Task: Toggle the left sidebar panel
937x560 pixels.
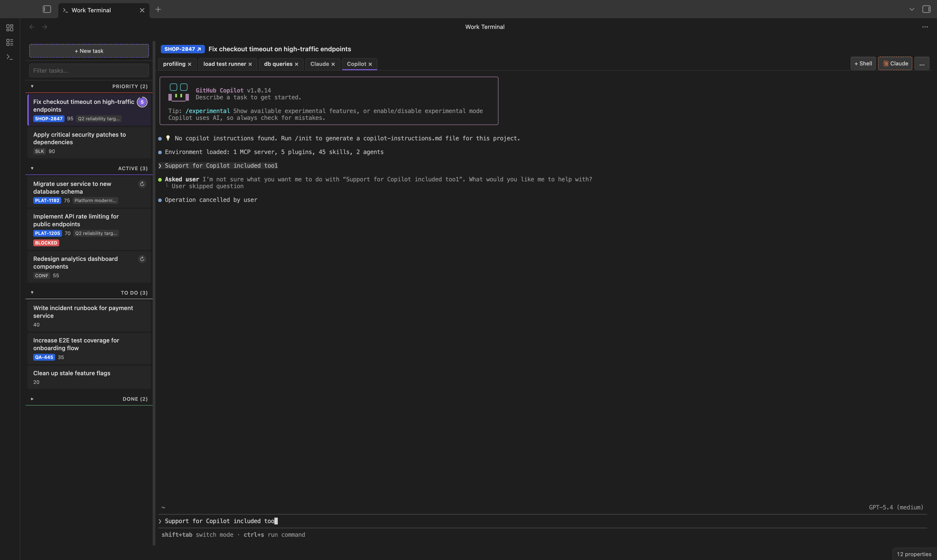Action: tap(46, 9)
